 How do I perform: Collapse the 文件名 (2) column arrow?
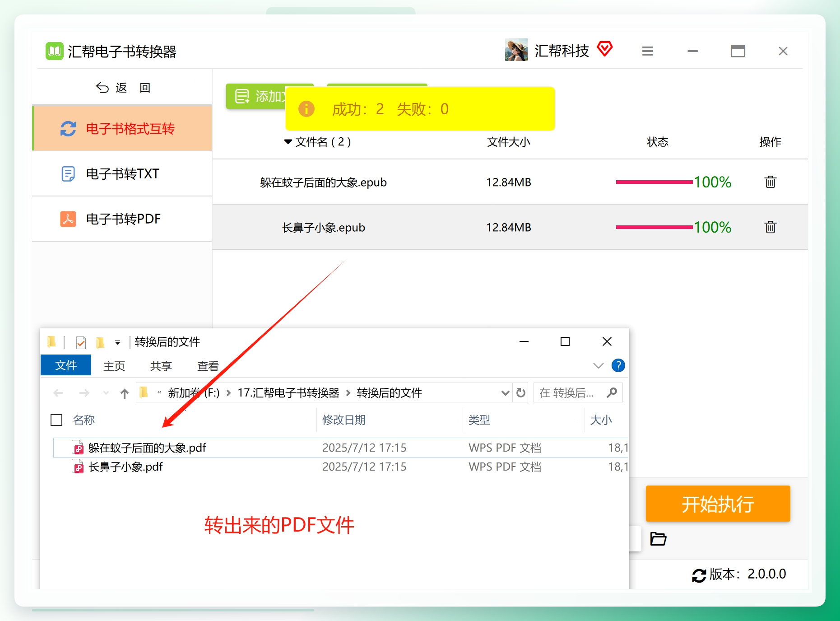tap(288, 142)
